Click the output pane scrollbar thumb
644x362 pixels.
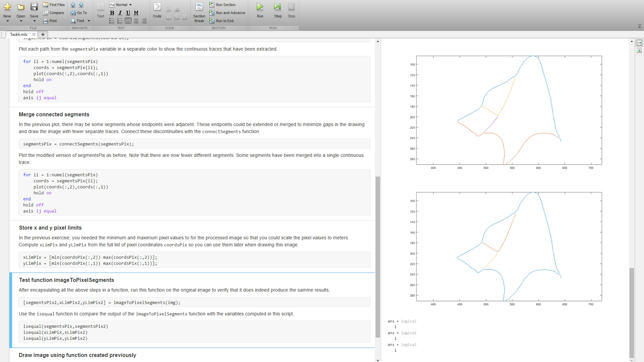pos(632,313)
